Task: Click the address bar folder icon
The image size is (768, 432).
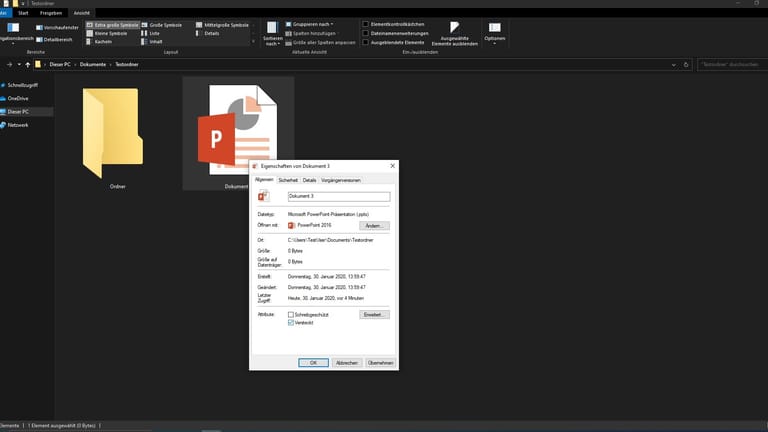Action: [38, 64]
